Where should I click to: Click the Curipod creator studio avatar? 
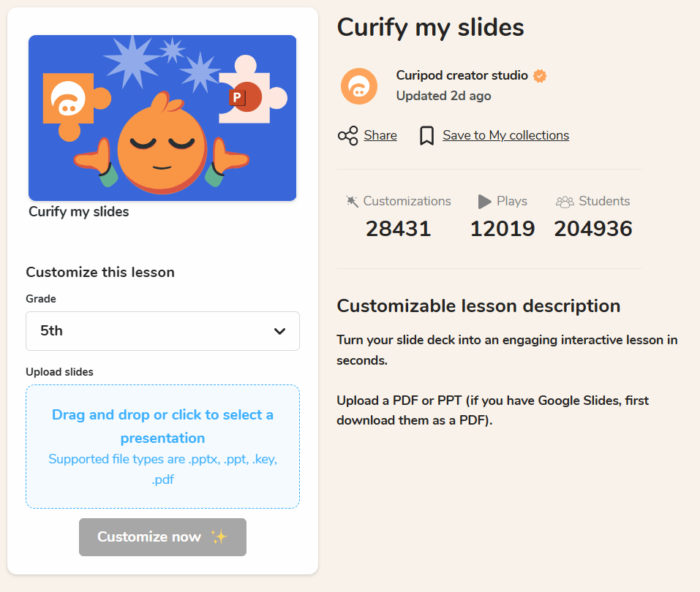tap(359, 86)
